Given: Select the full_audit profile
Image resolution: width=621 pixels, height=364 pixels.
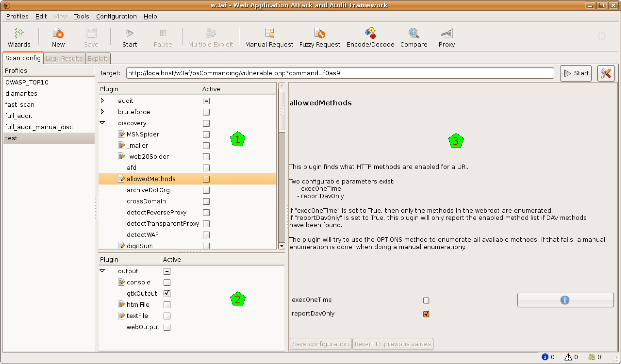Looking at the screenshot, I should 19,116.
